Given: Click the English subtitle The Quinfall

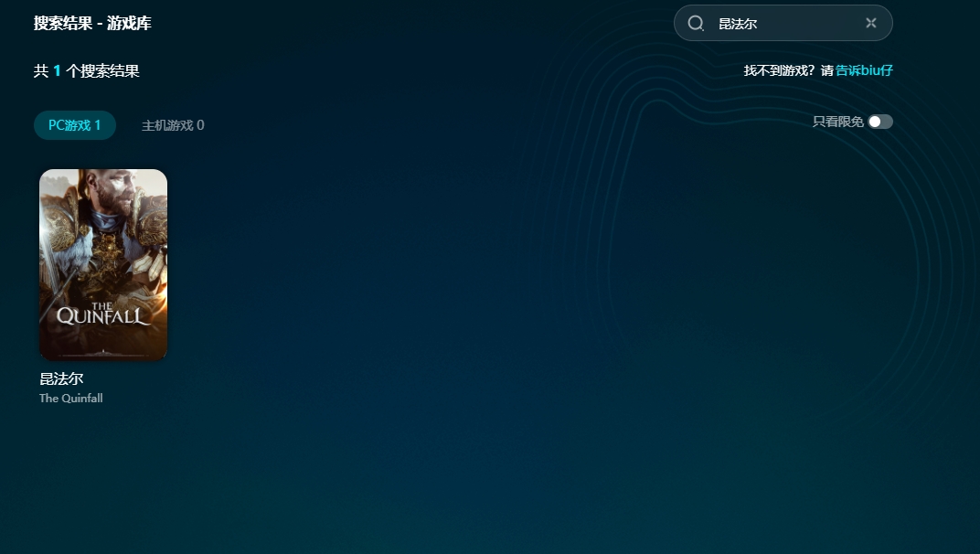Looking at the screenshot, I should 71,399.
